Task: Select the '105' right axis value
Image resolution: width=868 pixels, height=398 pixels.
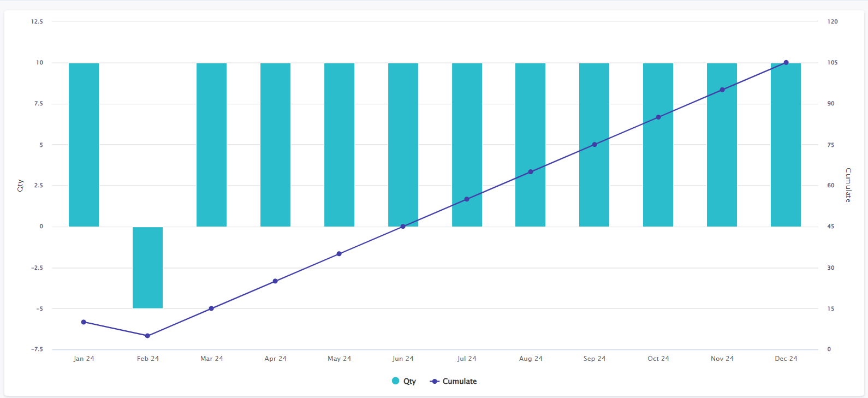Action: [x=833, y=63]
